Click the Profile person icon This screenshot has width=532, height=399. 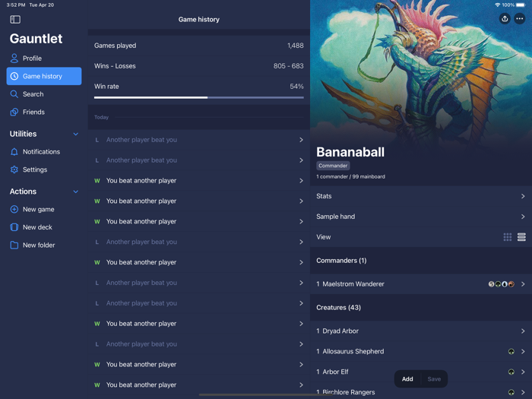click(x=14, y=59)
